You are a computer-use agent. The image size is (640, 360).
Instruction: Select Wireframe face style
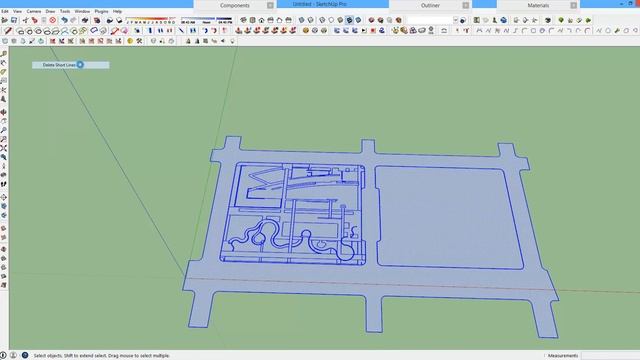322,20
